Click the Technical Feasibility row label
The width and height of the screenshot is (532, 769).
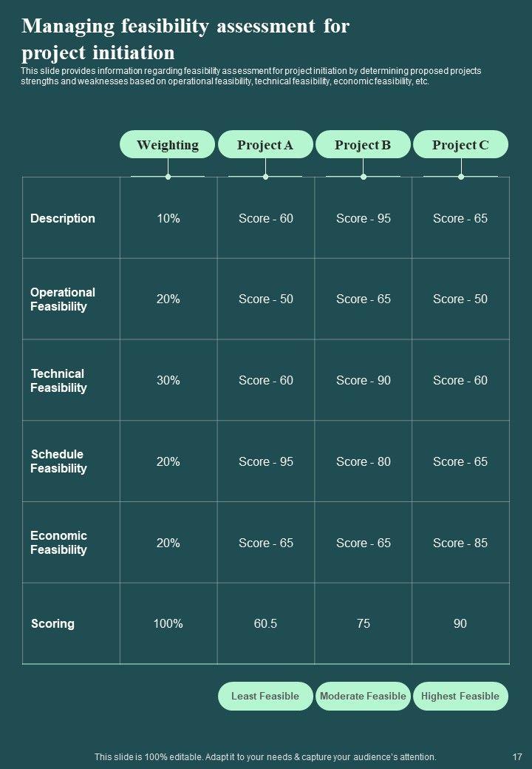(58, 381)
